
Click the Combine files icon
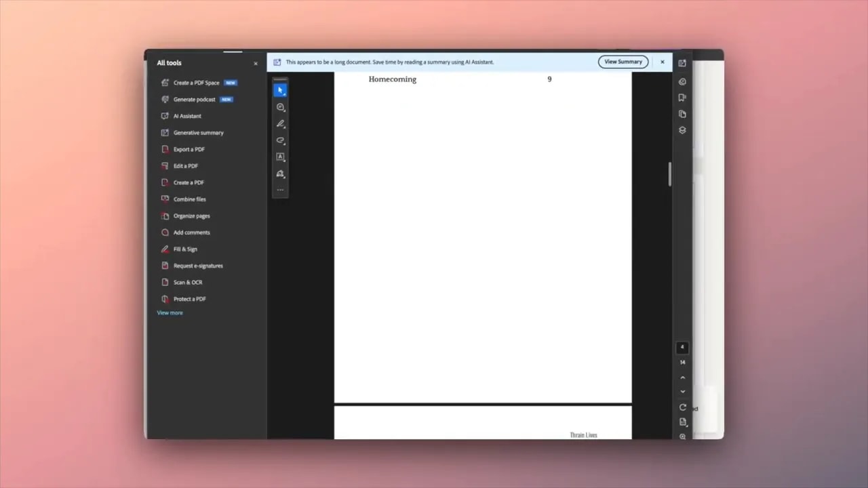click(165, 199)
